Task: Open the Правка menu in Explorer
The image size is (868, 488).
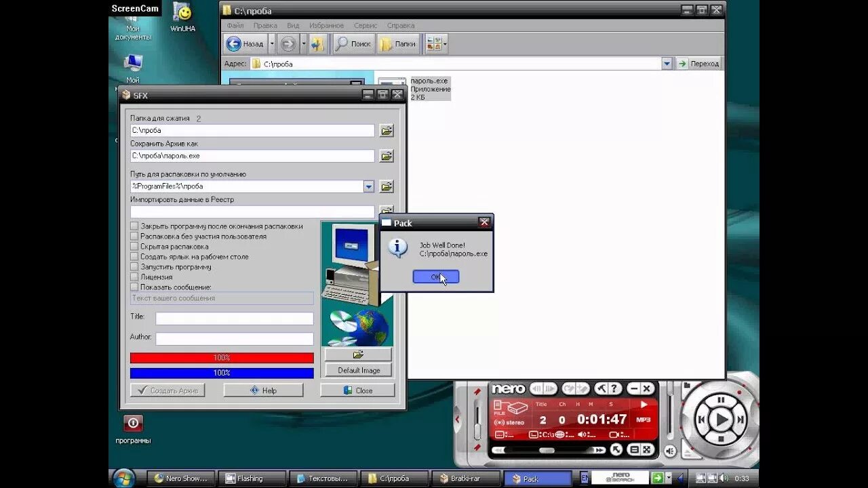Action: pyautogui.click(x=265, y=25)
